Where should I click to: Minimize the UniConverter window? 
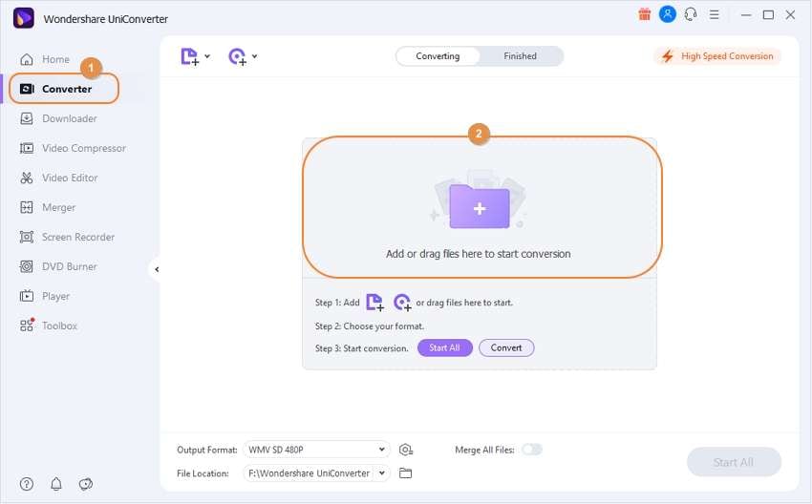(746, 15)
